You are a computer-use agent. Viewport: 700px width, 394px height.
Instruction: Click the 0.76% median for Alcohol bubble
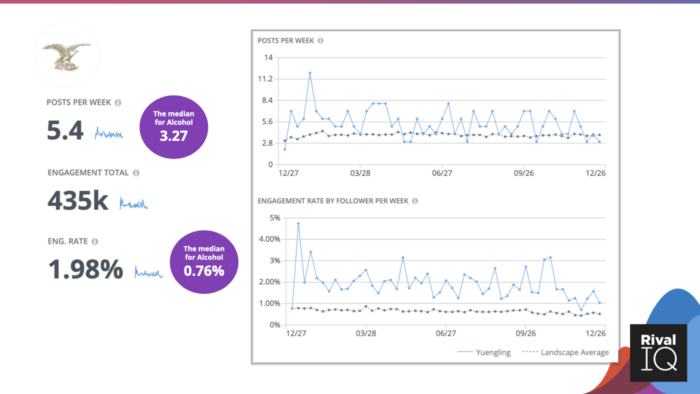204,262
